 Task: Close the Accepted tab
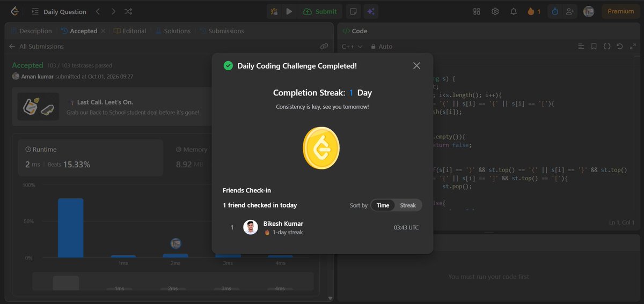103,31
